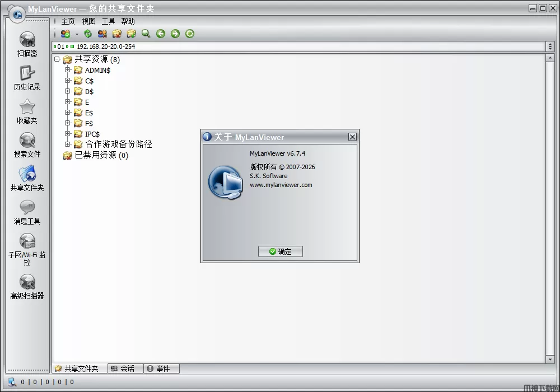Click the small right arrow after 01
This screenshot has height=392, width=560.
pos(67,46)
